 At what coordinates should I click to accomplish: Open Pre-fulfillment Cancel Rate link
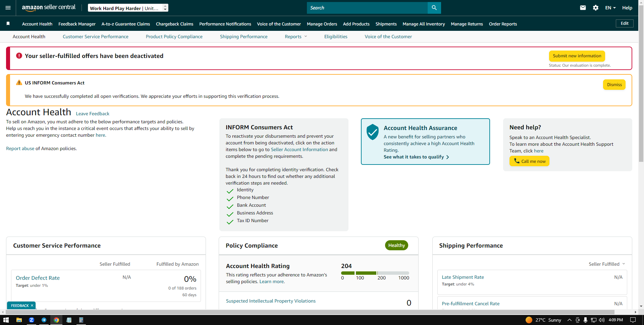pos(471,304)
